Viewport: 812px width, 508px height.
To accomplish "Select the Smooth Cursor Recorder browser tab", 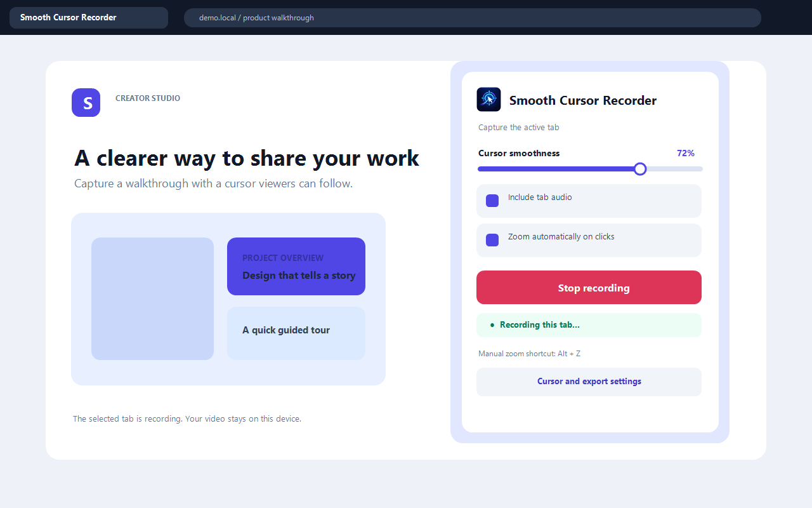I will [89, 18].
